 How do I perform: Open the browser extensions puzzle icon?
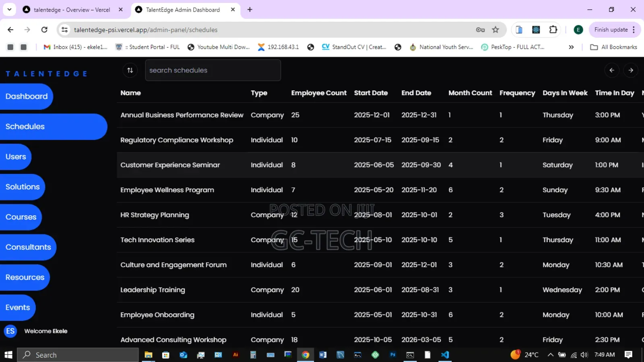(553, 30)
